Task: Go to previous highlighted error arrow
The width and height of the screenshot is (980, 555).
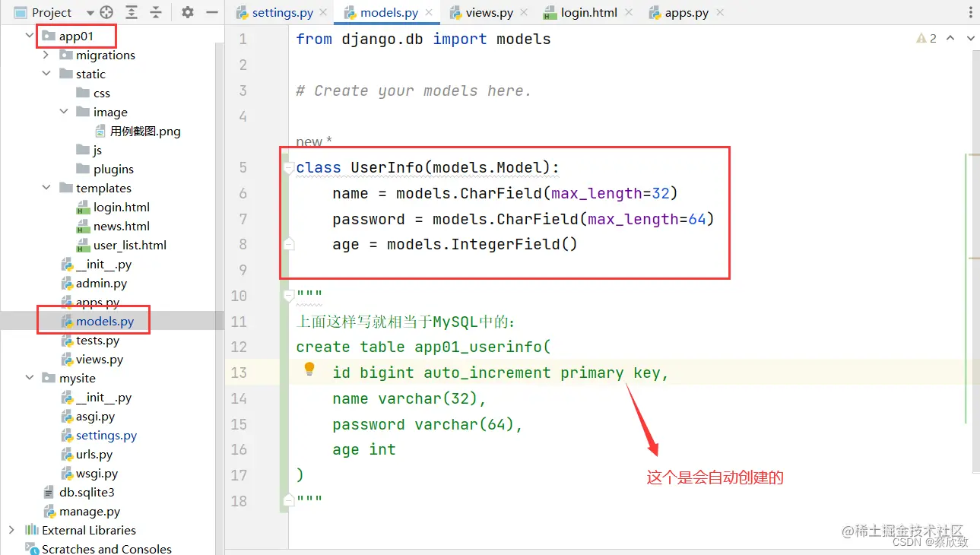Action: (x=950, y=38)
